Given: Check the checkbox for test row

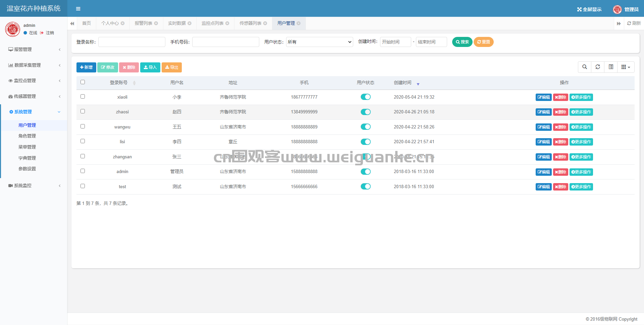Looking at the screenshot, I should pos(83,186).
